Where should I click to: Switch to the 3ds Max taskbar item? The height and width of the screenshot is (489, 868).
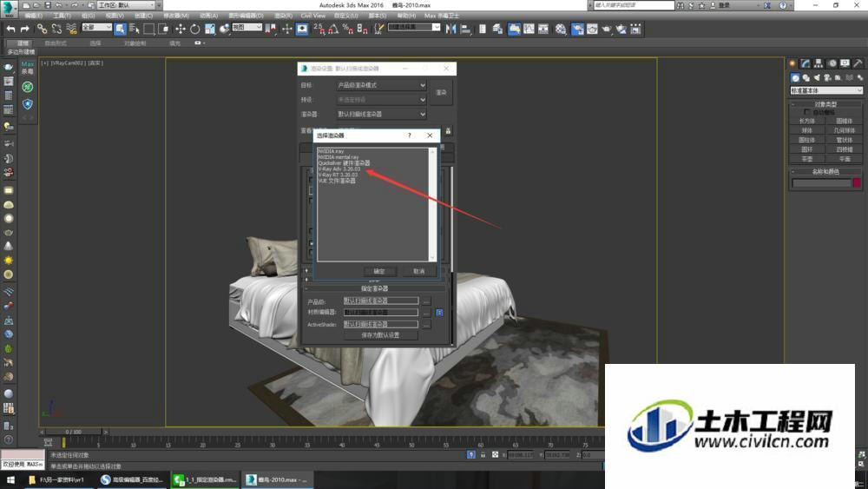pos(278,479)
